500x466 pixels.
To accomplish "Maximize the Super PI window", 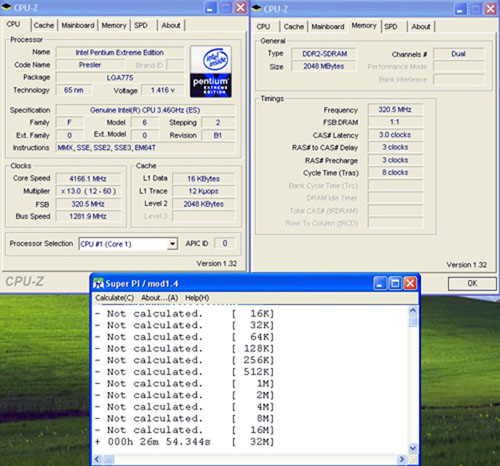I will (x=395, y=284).
